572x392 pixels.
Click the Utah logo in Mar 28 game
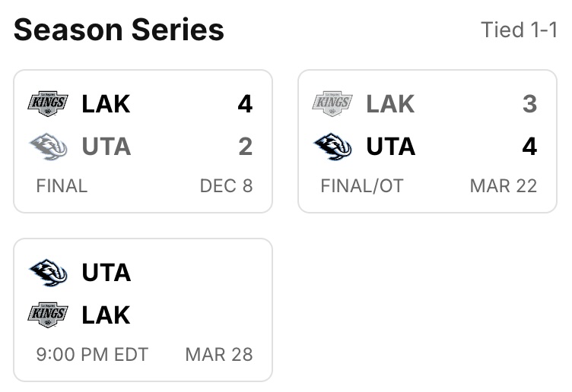coord(48,272)
